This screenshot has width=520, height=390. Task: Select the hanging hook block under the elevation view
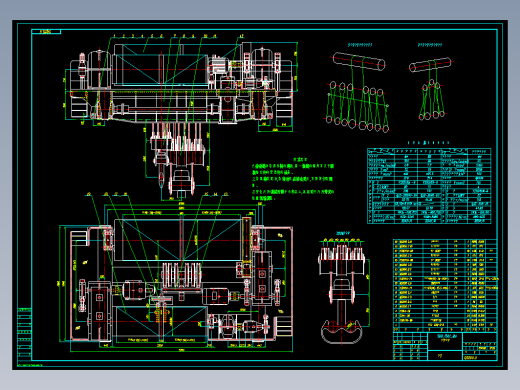tap(178, 159)
